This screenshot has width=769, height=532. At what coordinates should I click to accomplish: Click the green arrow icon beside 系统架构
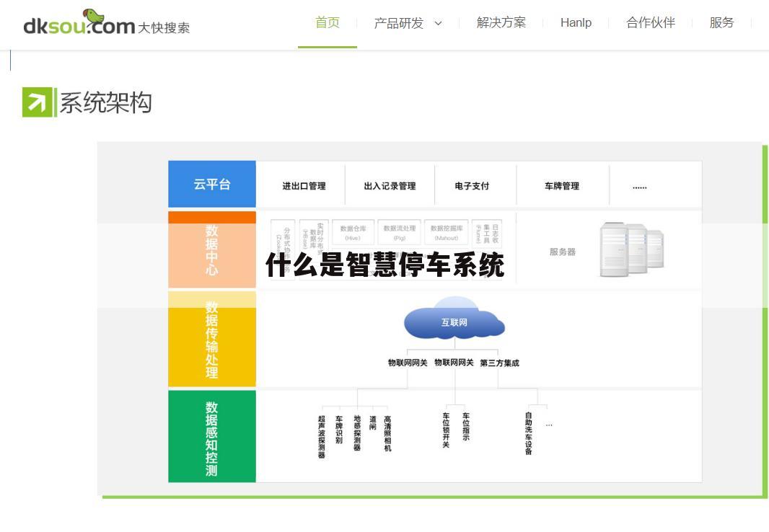coord(39,102)
